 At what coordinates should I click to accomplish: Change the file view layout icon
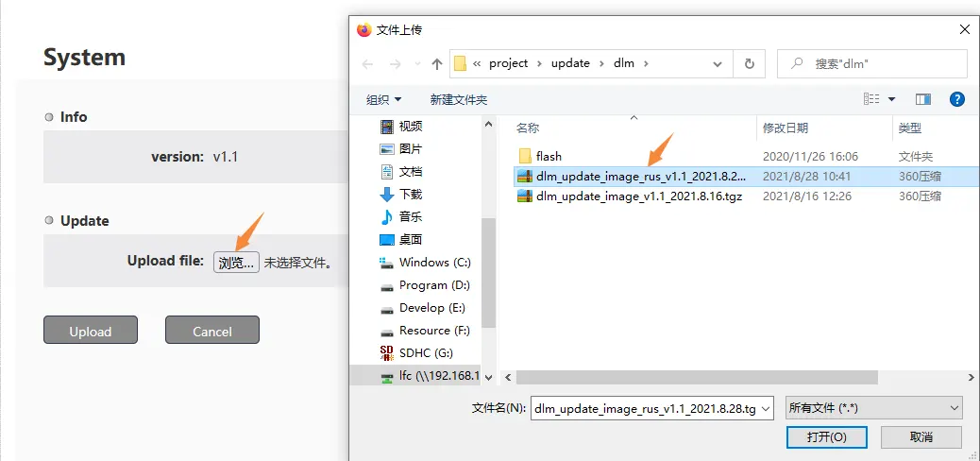pos(871,99)
